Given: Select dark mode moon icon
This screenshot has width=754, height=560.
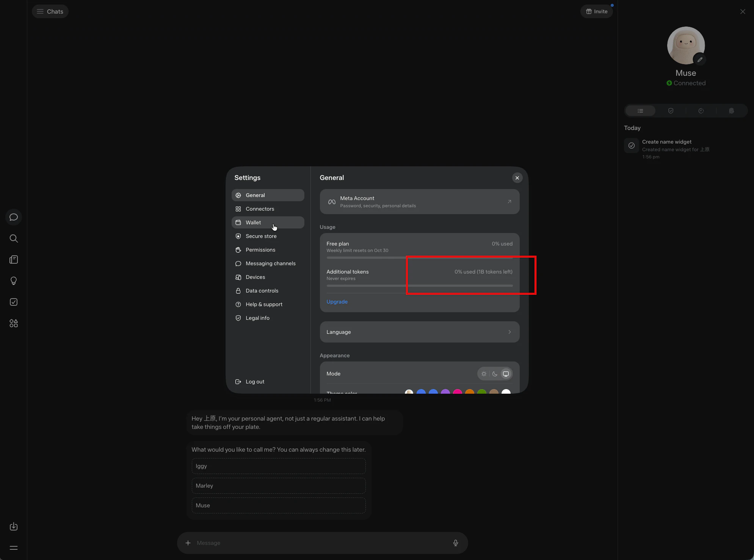Looking at the screenshot, I should 495,374.
